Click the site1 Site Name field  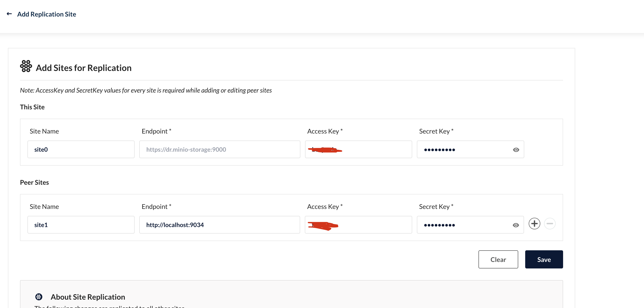pyautogui.click(x=81, y=225)
